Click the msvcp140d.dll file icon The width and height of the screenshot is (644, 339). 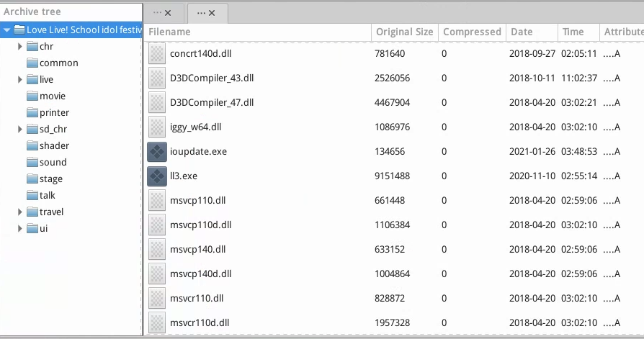(157, 274)
